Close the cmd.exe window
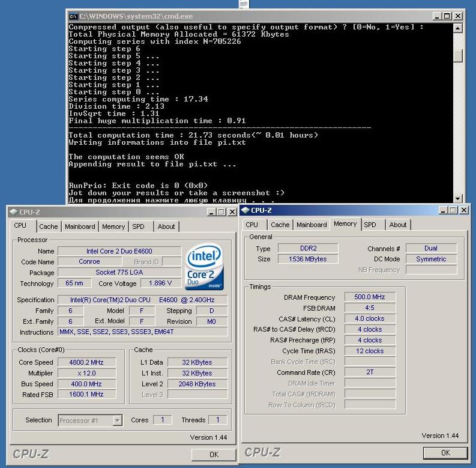 pyautogui.click(x=458, y=16)
